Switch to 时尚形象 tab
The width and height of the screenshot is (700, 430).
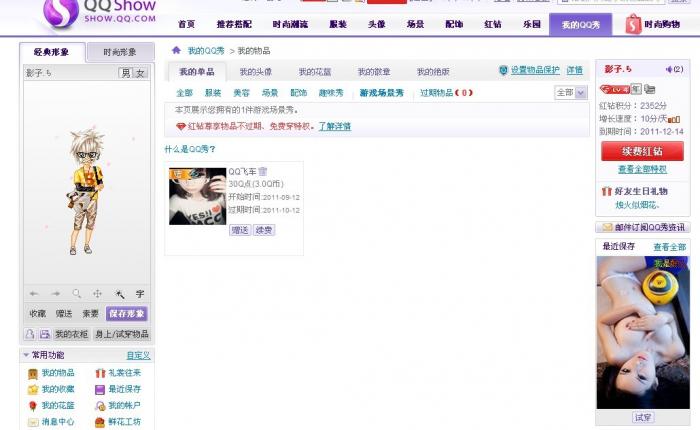[x=120, y=52]
